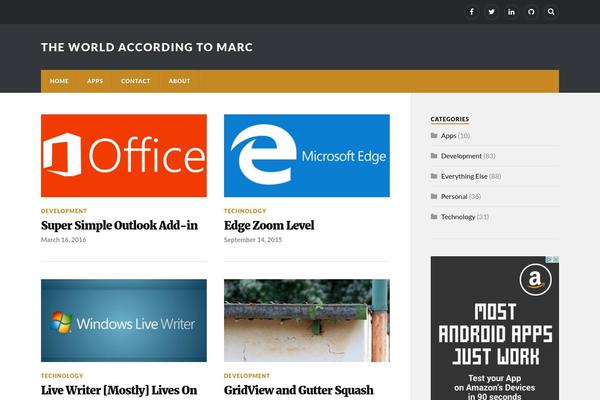Screen dimensions: 600x400
Task: Open the Office post thumbnail
Action: pos(124,156)
